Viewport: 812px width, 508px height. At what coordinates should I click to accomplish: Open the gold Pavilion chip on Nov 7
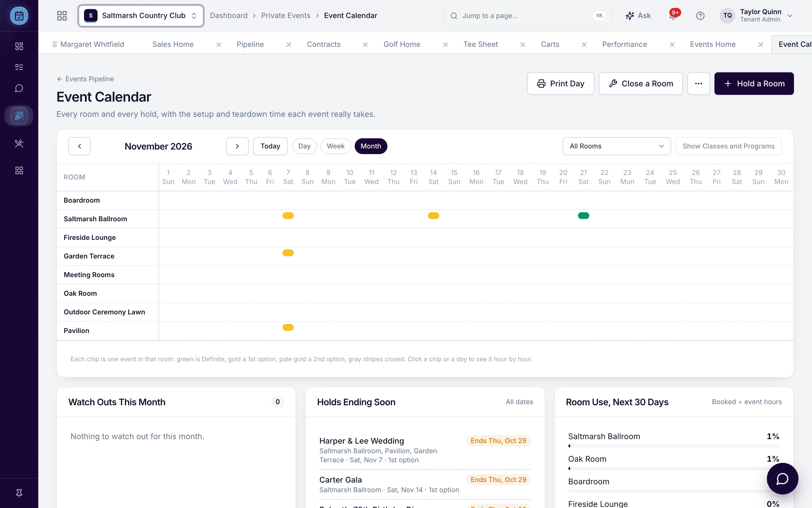point(288,327)
